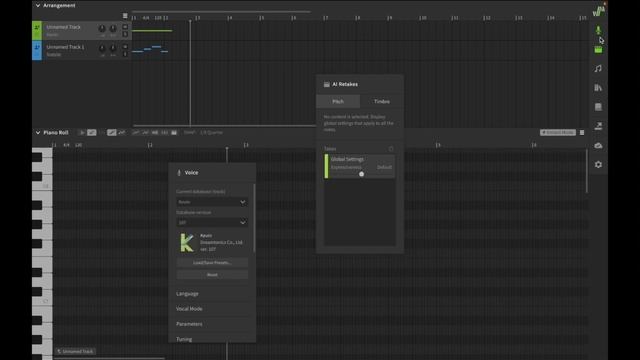
Task: Click the add take icon next to Takes
Action: [x=391, y=149]
